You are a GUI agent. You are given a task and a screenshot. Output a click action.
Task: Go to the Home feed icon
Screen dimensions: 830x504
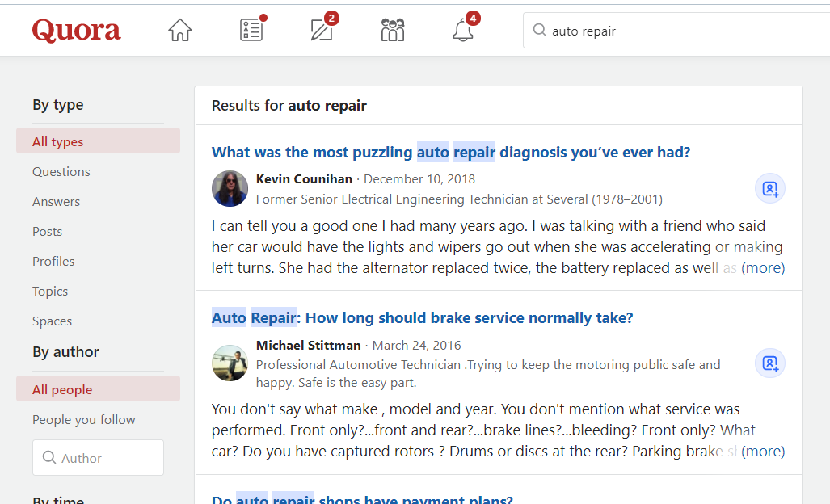coord(180,31)
